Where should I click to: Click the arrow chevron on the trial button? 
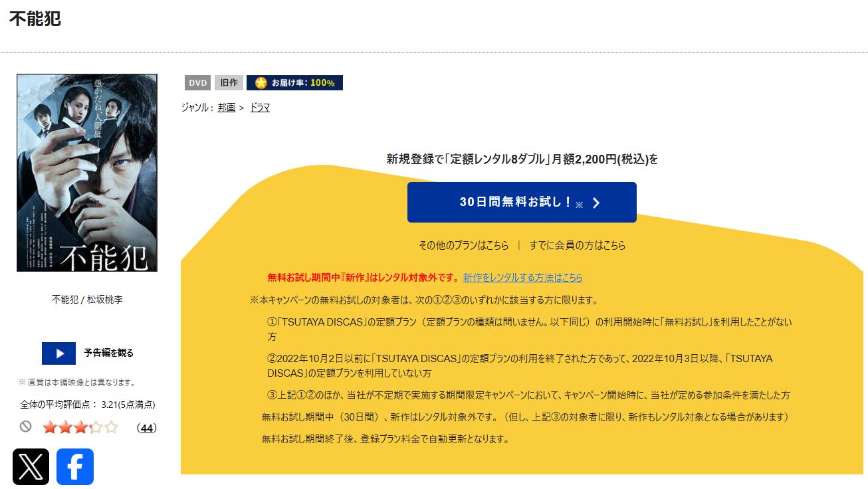(596, 203)
